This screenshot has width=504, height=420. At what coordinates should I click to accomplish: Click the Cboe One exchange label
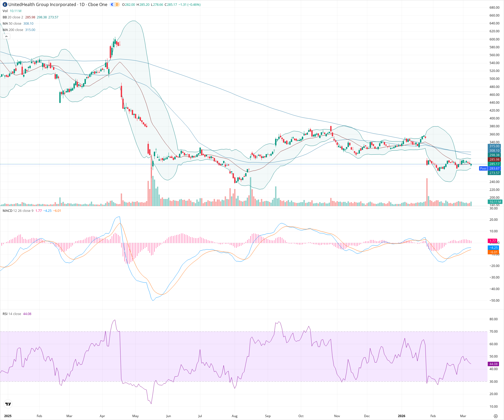click(x=97, y=4)
